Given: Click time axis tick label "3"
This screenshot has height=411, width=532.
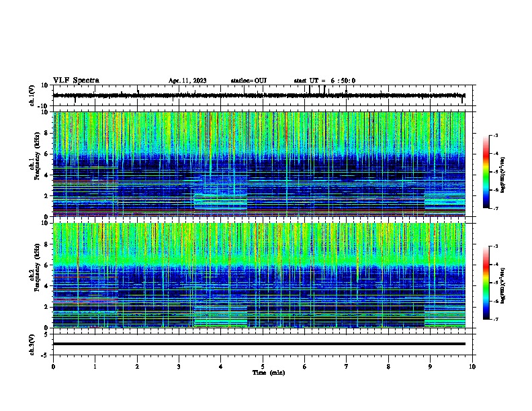Looking at the screenshot, I should click(x=179, y=367).
